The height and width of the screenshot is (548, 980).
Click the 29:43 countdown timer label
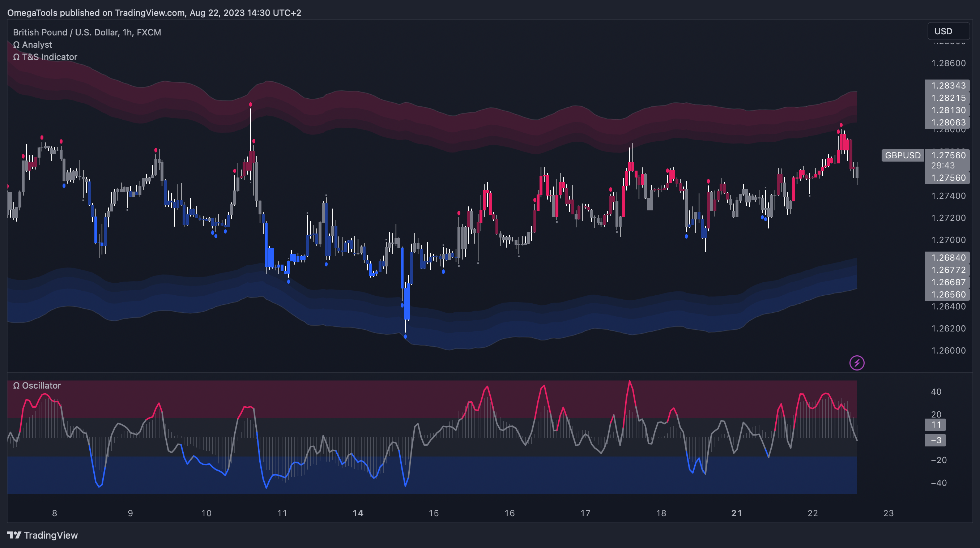[943, 166]
